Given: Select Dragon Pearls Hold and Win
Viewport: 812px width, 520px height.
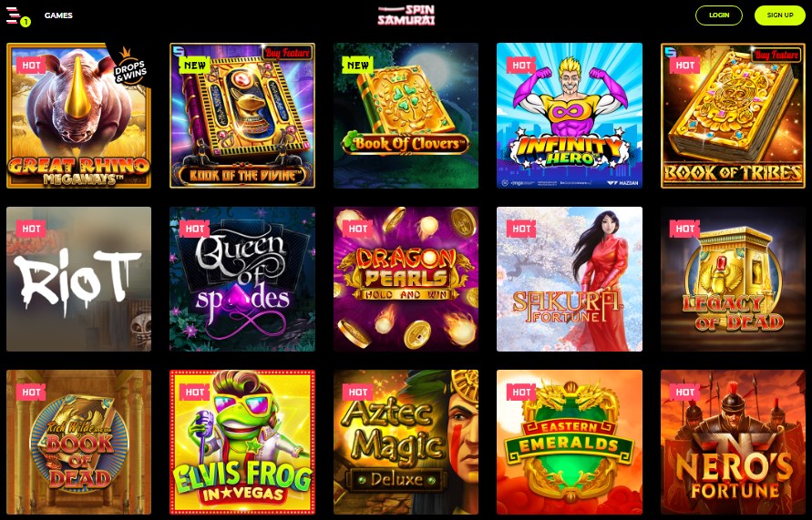Looking at the screenshot, I should (406, 279).
